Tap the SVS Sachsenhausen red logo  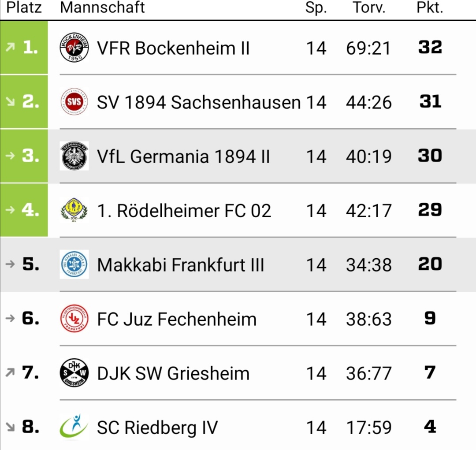click(74, 102)
